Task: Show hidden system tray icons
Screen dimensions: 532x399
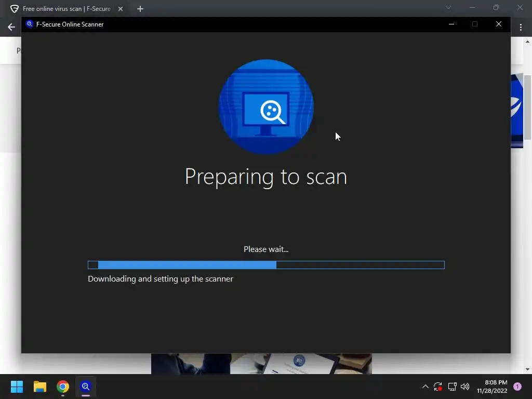Action: point(425,387)
